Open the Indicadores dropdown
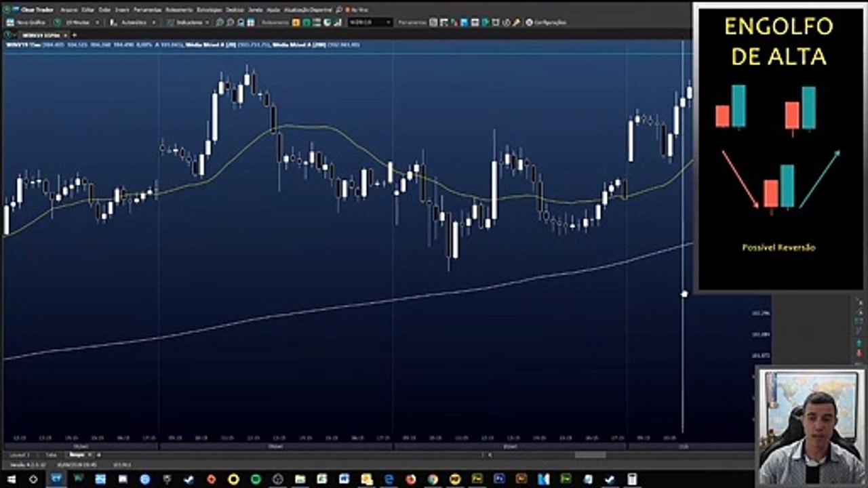Screen dimensions: 868x488 [x=189, y=22]
